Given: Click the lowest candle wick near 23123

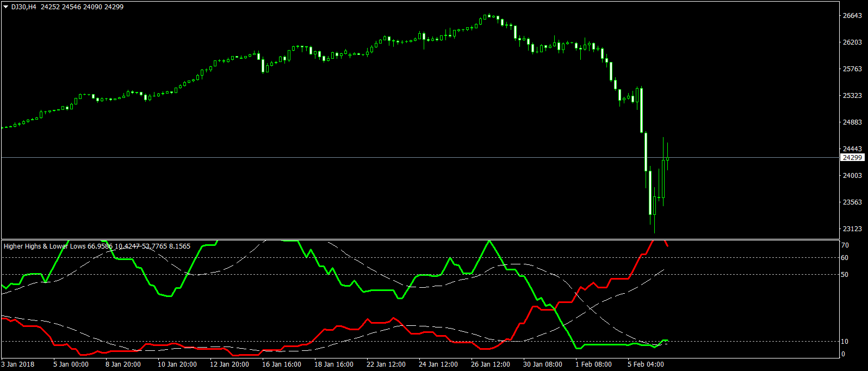Looking at the screenshot, I should (654, 226).
